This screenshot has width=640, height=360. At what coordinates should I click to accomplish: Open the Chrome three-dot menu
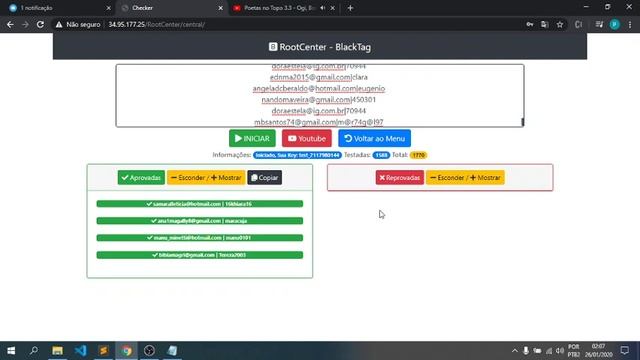630,24
